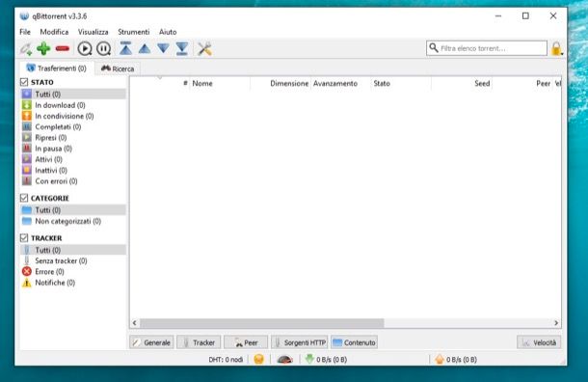Click the move up in queue arrow
The image size is (588, 382).
(x=145, y=49)
